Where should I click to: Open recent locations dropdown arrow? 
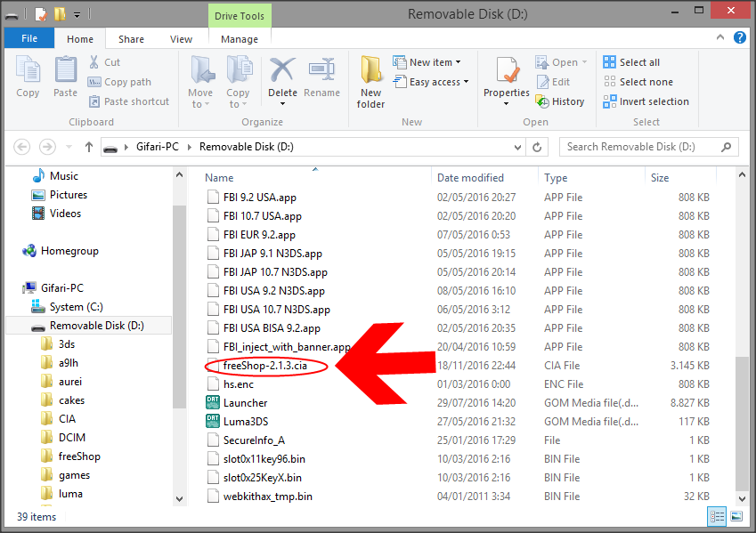(x=69, y=147)
